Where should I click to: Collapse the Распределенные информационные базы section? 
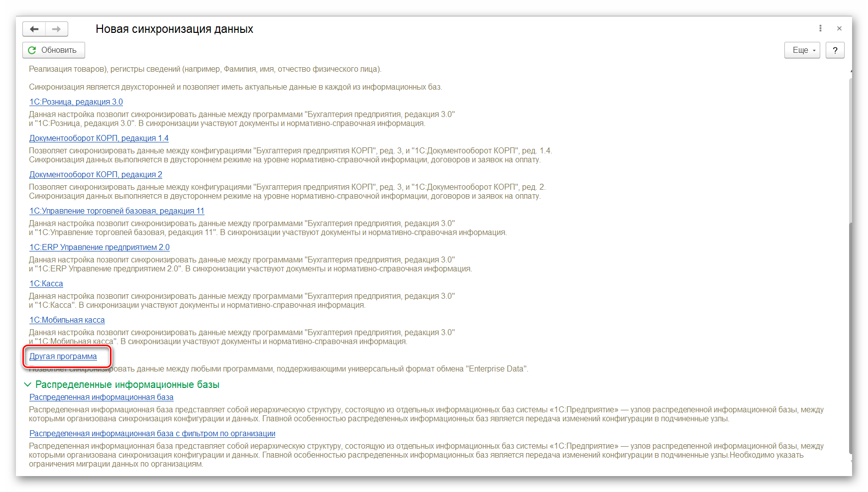coord(28,384)
